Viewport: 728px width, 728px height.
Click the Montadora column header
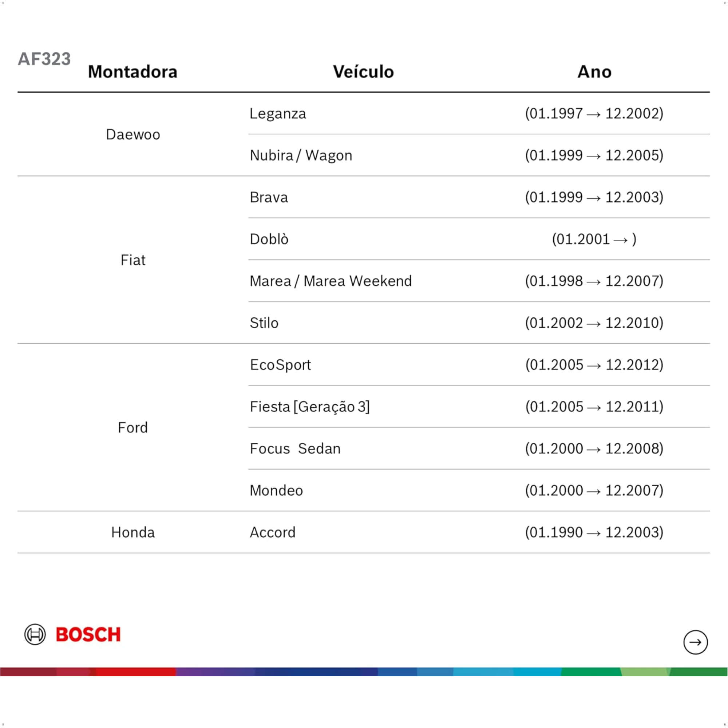tap(132, 72)
